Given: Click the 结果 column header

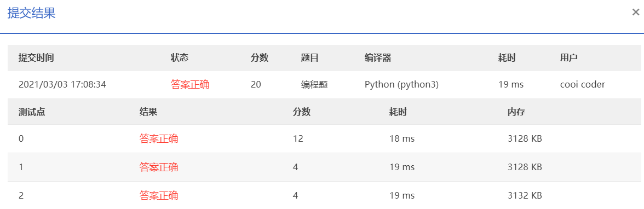Looking at the screenshot, I should (x=148, y=112).
